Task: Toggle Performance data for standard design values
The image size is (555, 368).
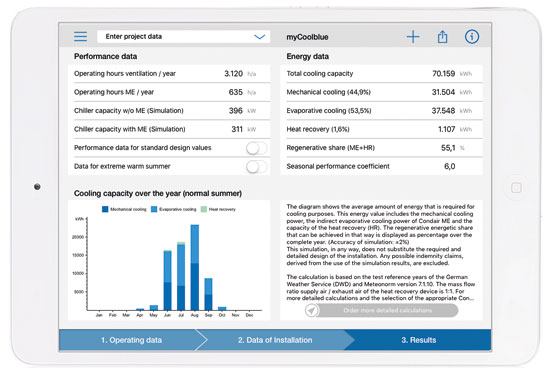Action: coord(257,148)
